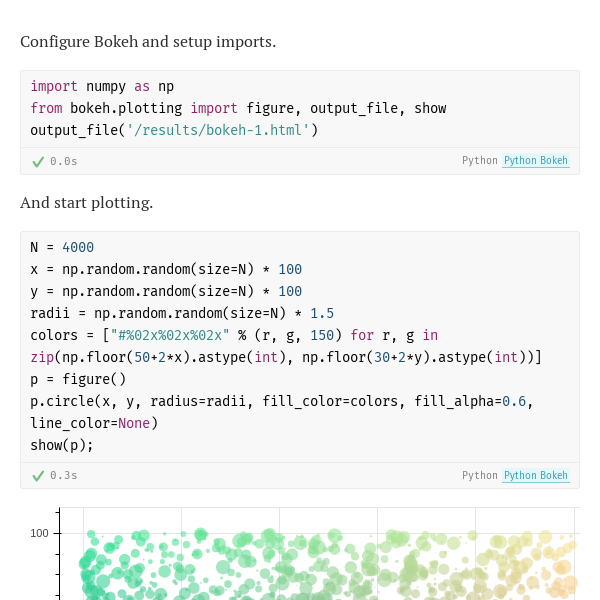Click the '/results/bokeh-1.html' string in the code
Viewport: 600px width, 600px height.
point(218,130)
